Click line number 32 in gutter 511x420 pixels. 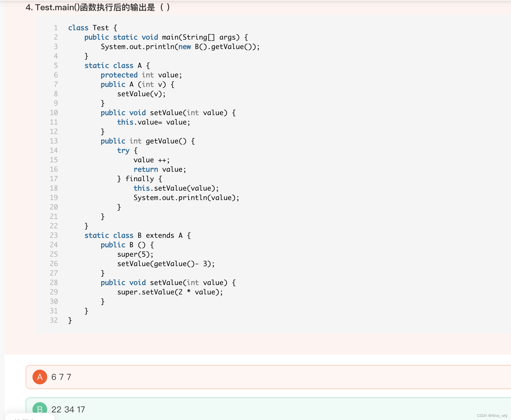pyautogui.click(x=54, y=320)
